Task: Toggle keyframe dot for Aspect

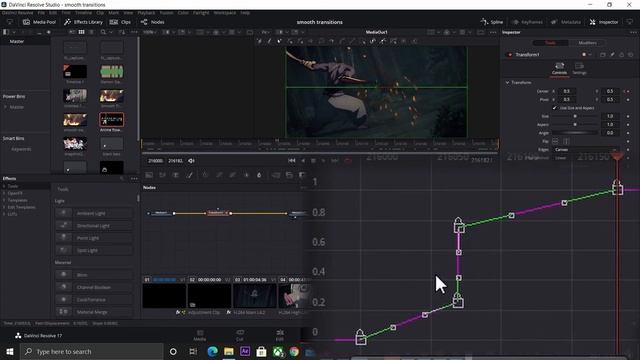Action: tap(628, 124)
